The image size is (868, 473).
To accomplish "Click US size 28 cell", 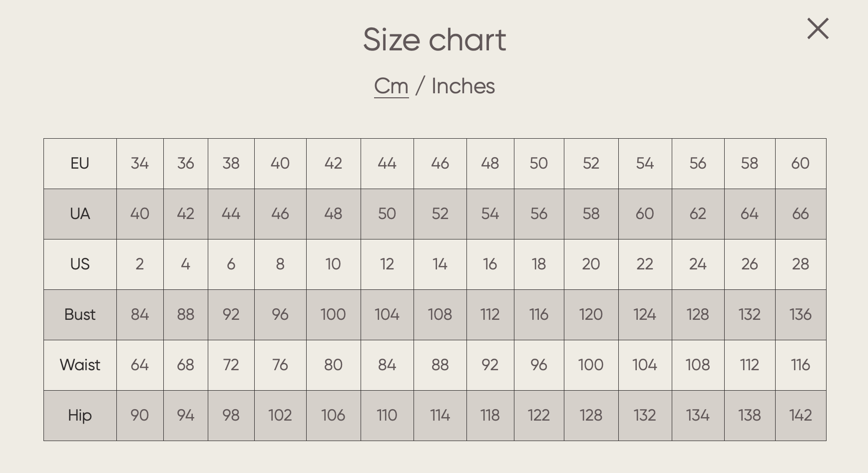I will coord(800,264).
